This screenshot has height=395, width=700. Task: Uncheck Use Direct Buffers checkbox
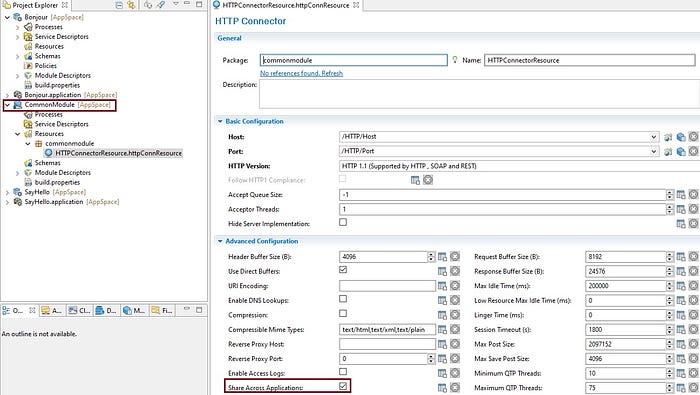[343, 270]
